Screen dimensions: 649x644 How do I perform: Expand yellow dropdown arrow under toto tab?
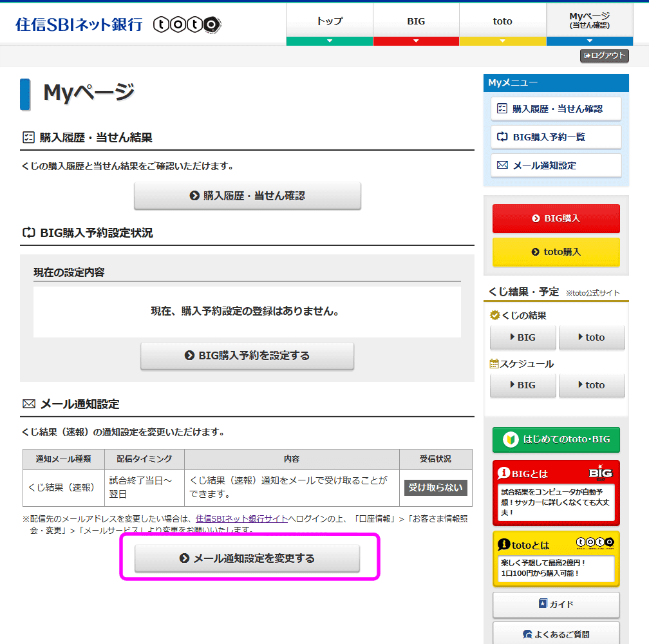click(502, 41)
